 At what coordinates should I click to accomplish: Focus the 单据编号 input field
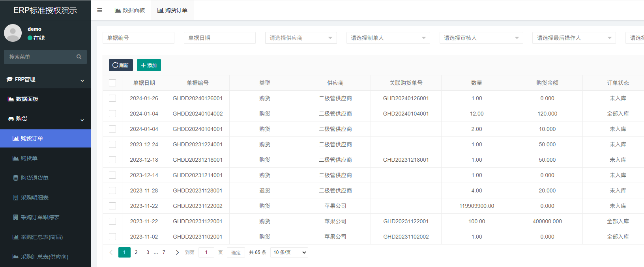[x=138, y=38]
